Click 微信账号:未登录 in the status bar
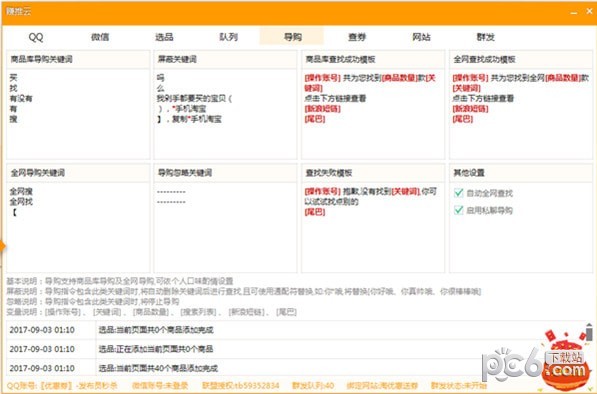597x394 pixels. coord(160,386)
